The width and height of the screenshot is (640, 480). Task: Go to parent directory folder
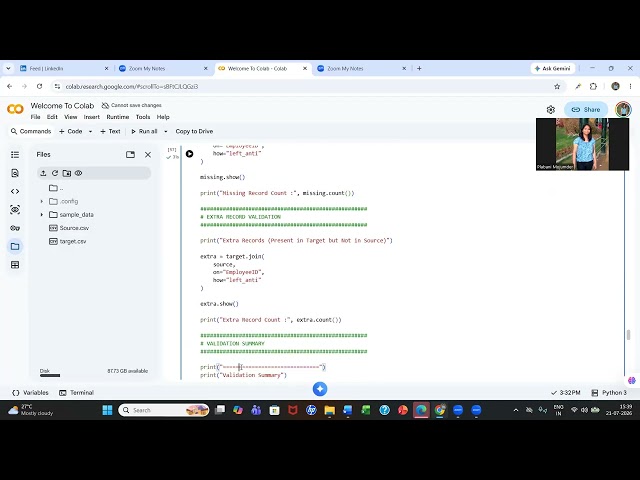pyautogui.click(x=56, y=188)
